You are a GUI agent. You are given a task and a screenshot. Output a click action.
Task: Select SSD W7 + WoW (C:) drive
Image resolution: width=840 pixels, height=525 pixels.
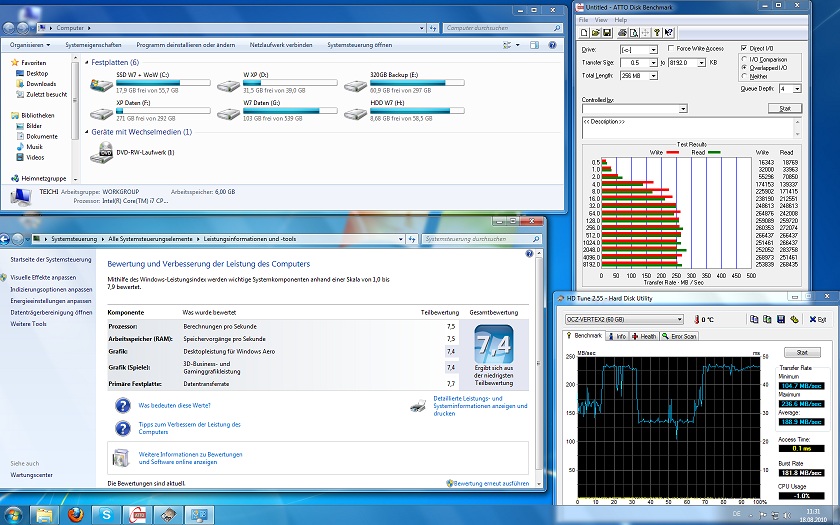(150, 82)
